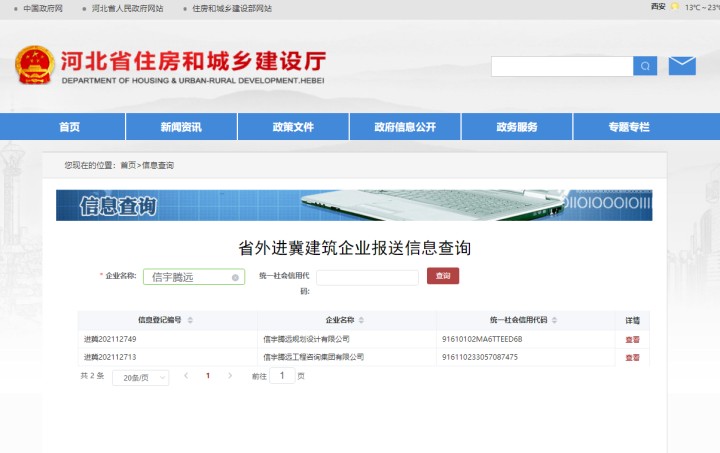
Task: Click 查看 for 信宇腾远规划设计有限公司
Action: click(632, 340)
